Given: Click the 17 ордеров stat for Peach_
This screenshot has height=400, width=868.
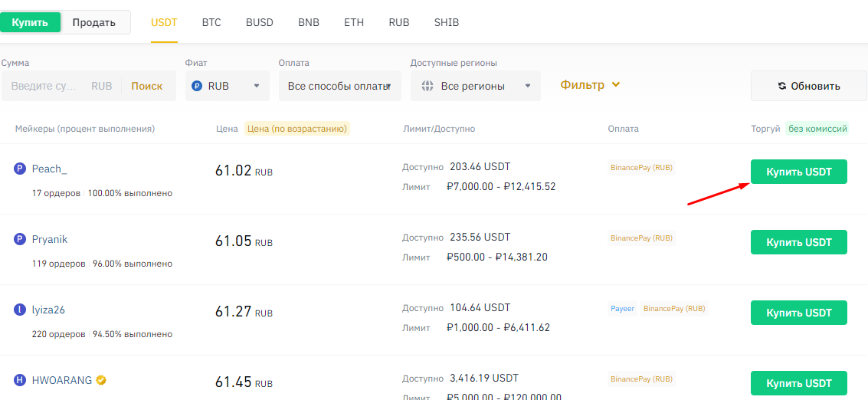Looking at the screenshot, I should point(57,193).
